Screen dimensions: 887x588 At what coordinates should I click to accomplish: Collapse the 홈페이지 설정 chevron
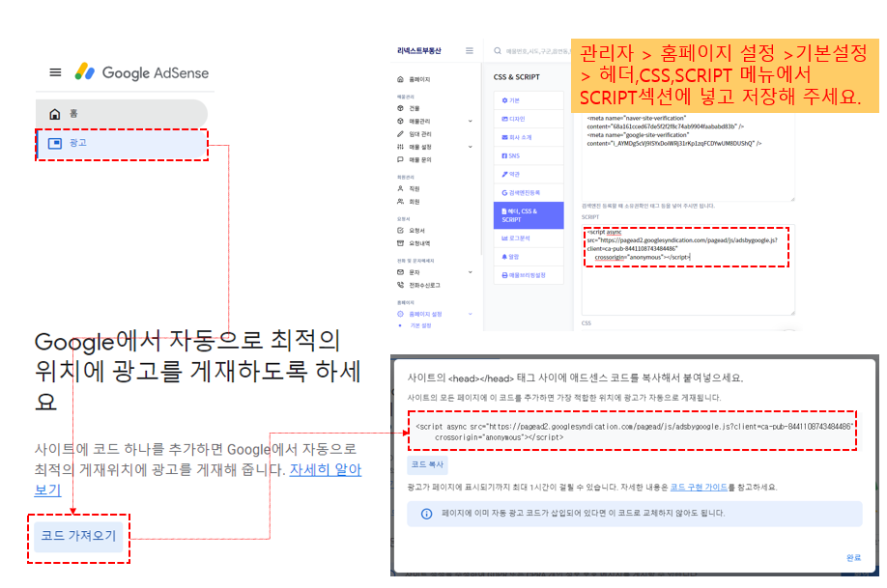coord(471,315)
